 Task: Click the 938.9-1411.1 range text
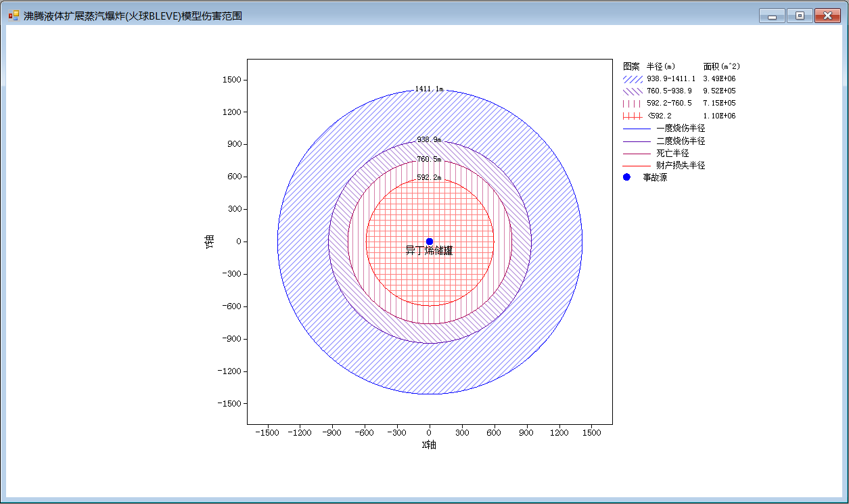(x=671, y=79)
